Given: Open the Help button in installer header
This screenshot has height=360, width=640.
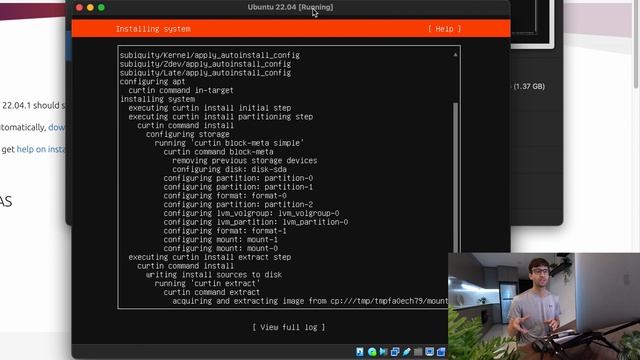Looking at the screenshot, I should pyautogui.click(x=444, y=29).
